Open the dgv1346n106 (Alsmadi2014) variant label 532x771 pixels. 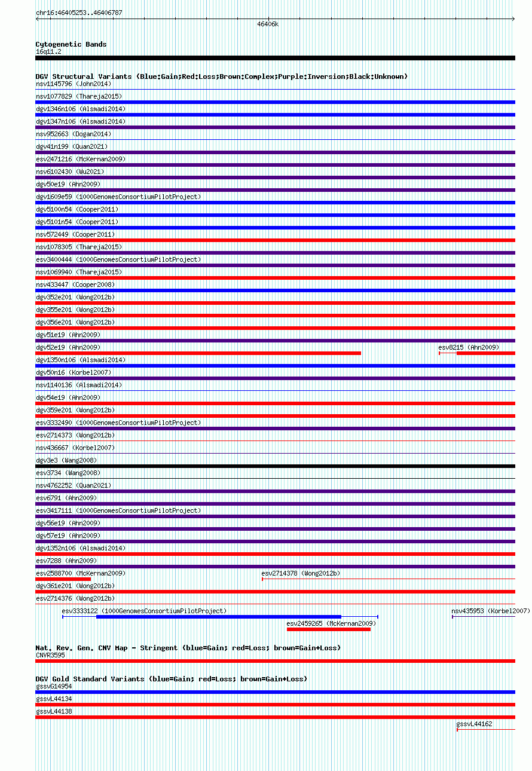click(x=81, y=109)
